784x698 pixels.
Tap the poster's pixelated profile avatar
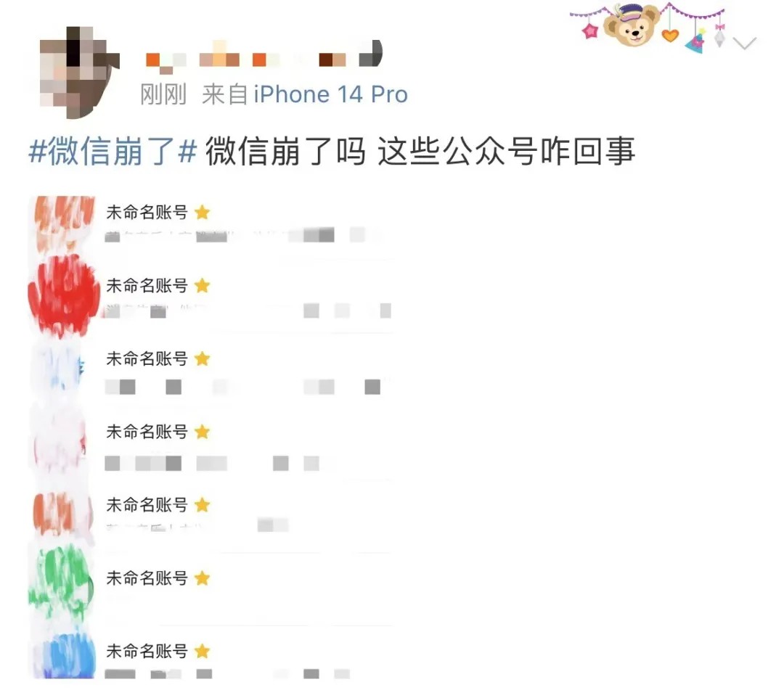pos(79,72)
